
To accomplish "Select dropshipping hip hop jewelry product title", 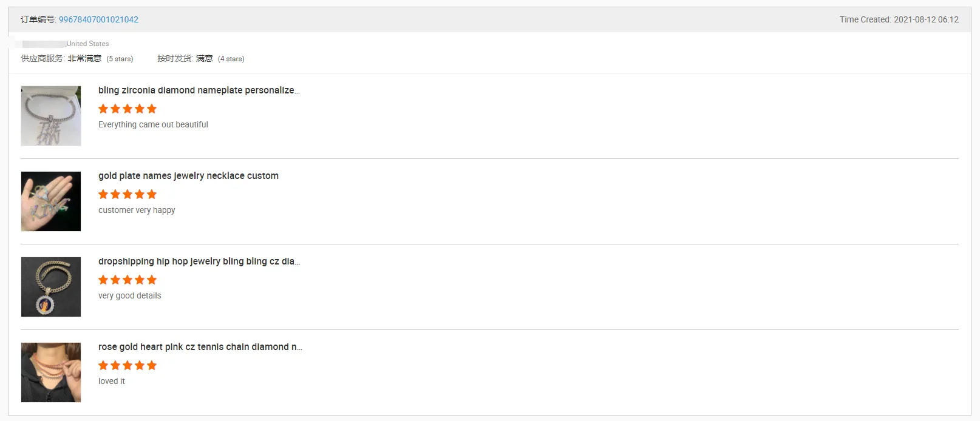I will [199, 261].
